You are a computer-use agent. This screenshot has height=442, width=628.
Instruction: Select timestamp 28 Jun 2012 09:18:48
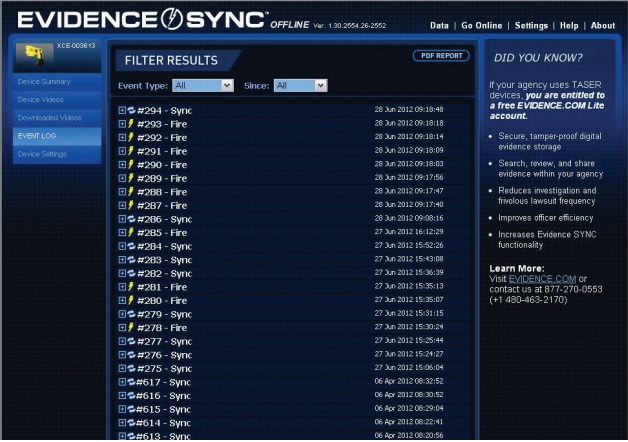(x=409, y=109)
